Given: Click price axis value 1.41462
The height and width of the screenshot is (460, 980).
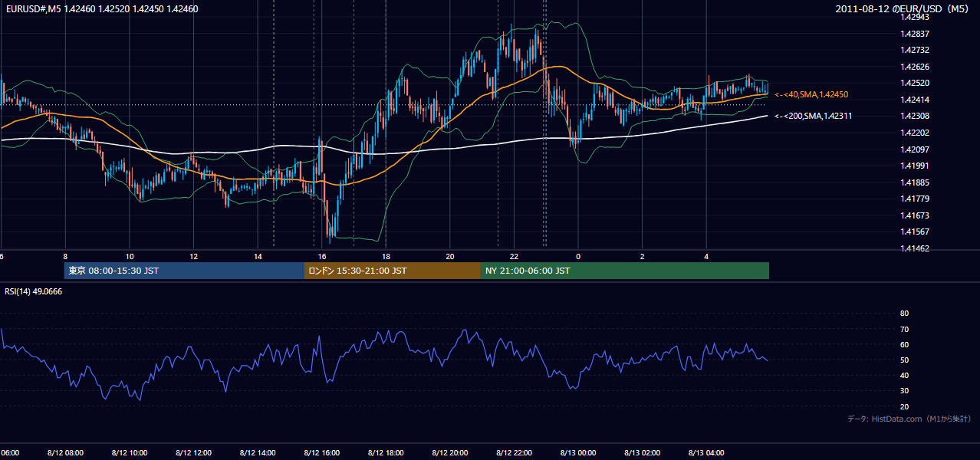Looking at the screenshot, I should pyautogui.click(x=916, y=248).
